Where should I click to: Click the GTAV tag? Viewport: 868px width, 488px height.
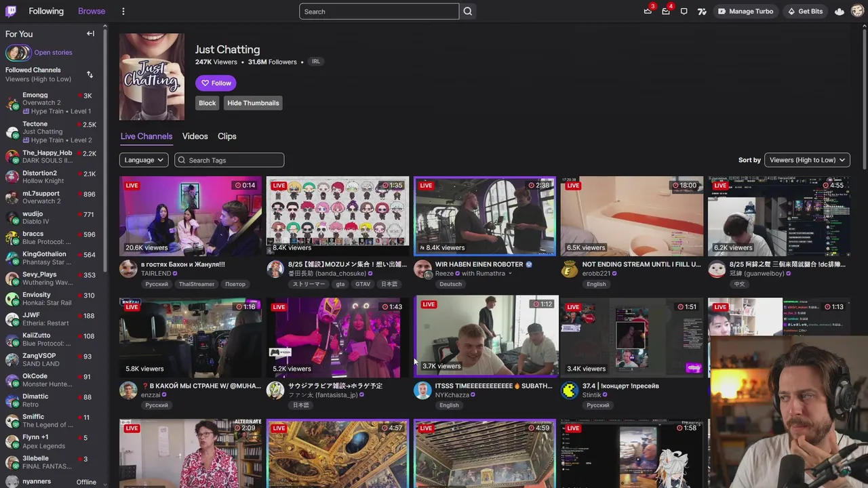pyautogui.click(x=363, y=284)
